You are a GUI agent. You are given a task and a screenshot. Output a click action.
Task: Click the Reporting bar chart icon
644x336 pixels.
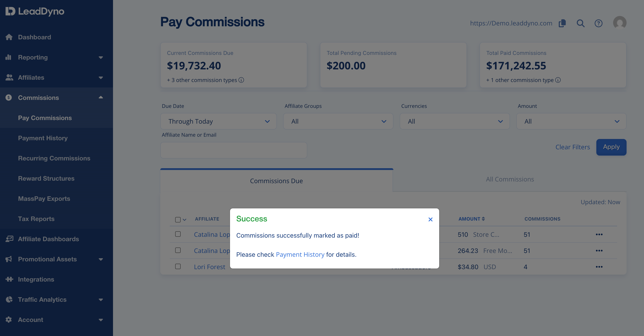pos(8,57)
